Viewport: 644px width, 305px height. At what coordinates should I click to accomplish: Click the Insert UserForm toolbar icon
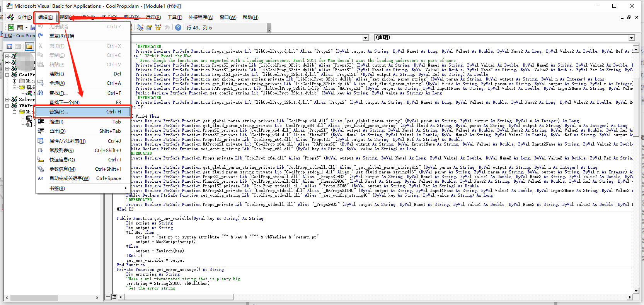pos(20,27)
